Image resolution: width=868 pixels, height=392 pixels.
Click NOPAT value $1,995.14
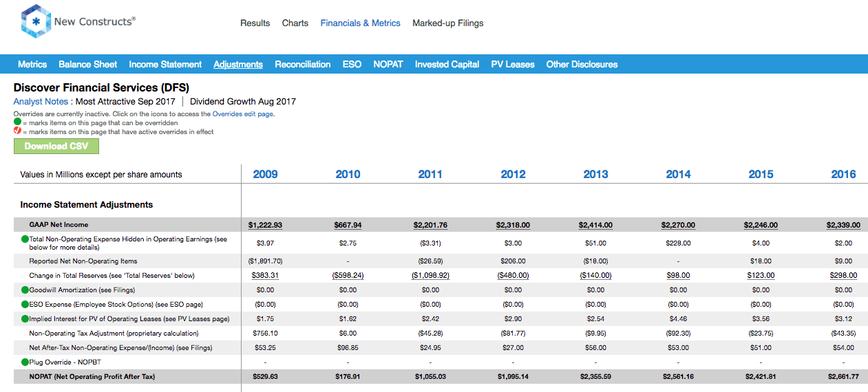pyautogui.click(x=513, y=377)
